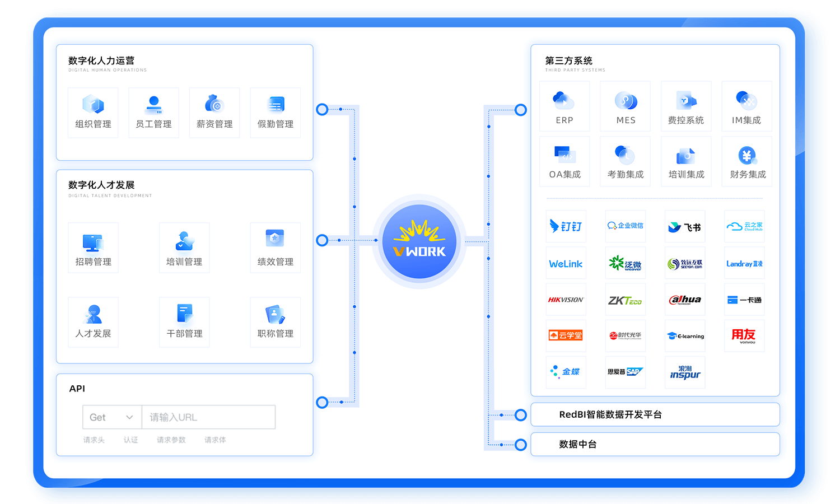Select the 云之家 integration logo
Screen dimensions: 840x504
point(744,226)
